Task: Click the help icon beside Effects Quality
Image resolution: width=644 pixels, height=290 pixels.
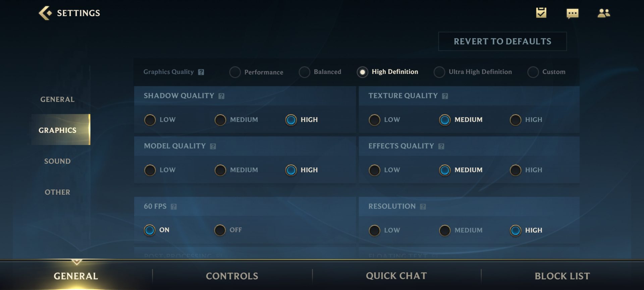Action: click(x=441, y=146)
